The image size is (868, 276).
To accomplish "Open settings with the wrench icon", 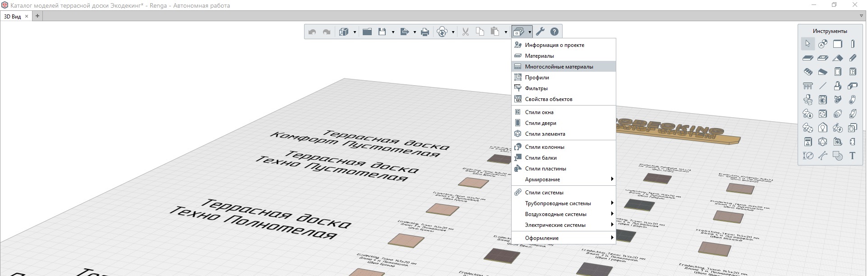I will coord(540,32).
